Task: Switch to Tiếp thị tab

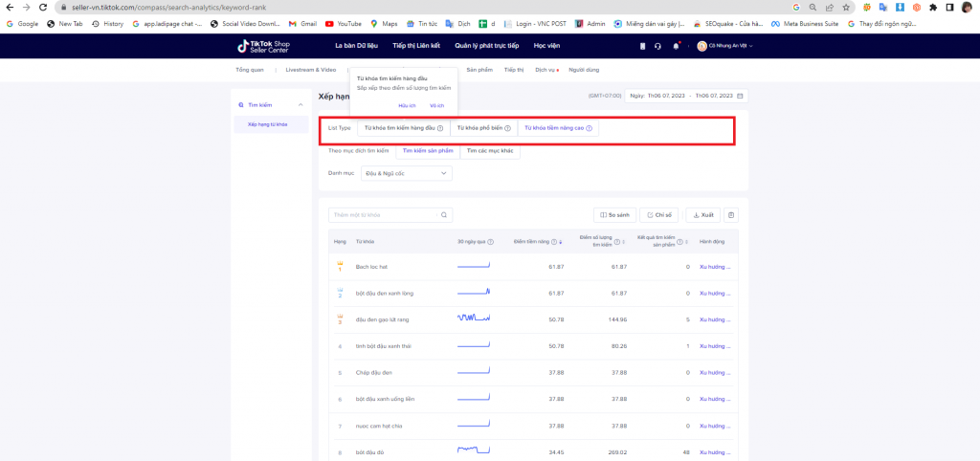Action: click(x=514, y=70)
